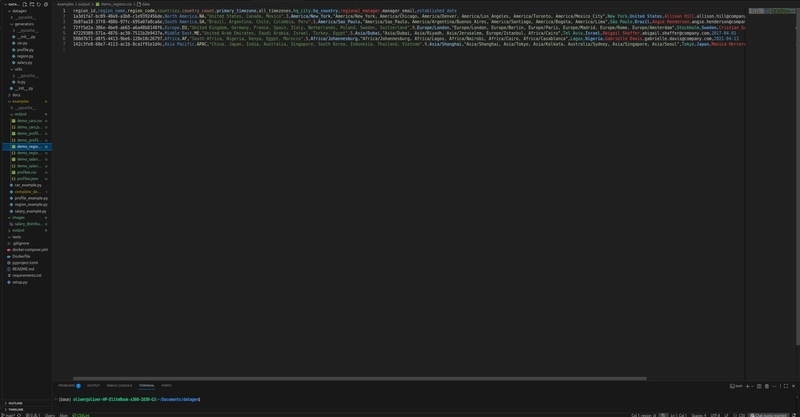The height and width of the screenshot is (417, 800).
Task: Open README.md from the explorer
Action: pos(22,269)
